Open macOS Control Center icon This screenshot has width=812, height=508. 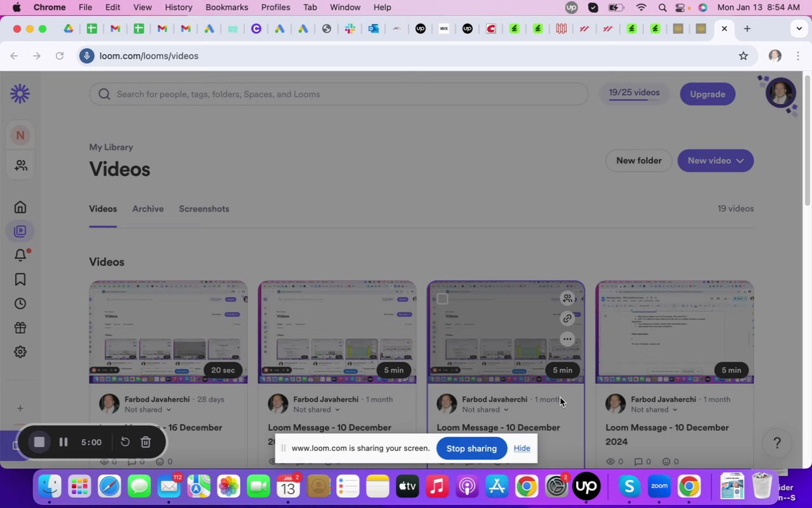pyautogui.click(x=681, y=8)
